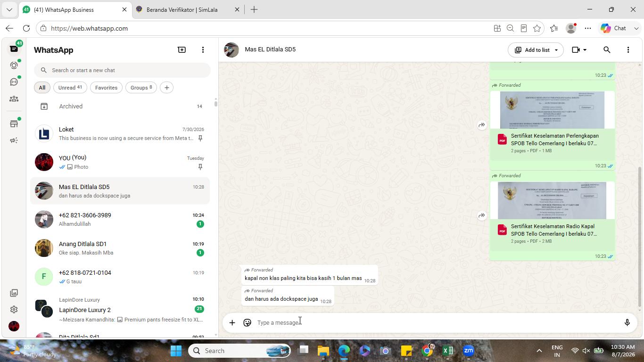Forward the Radio Kapal certificate PDF
Screen dimensions: 644x362
coord(481,215)
